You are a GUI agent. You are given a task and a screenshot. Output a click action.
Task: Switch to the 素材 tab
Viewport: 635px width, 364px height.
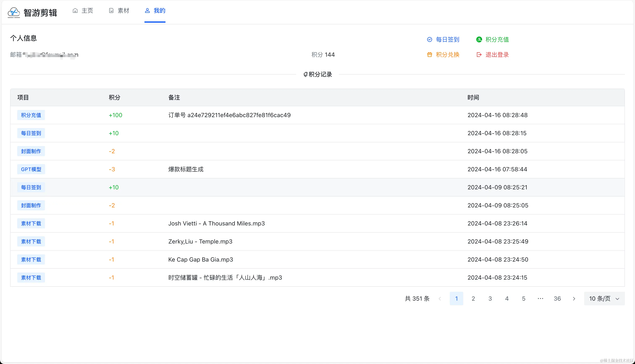pyautogui.click(x=123, y=10)
